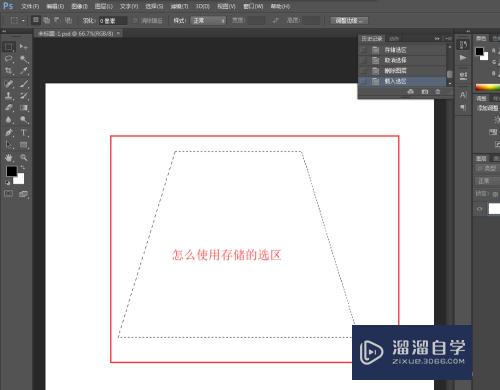
Task: Collapse History panel double arrows
Action: 437,39
